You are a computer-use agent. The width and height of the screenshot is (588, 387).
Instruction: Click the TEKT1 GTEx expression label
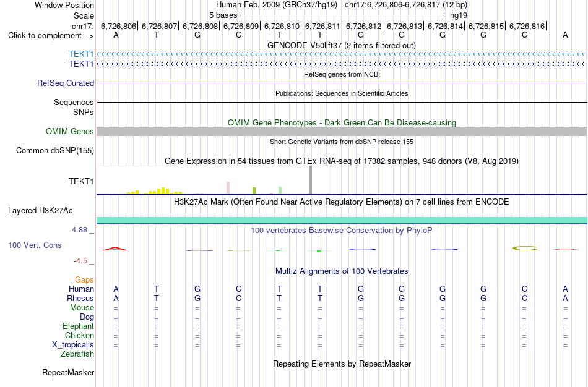[81, 181]
